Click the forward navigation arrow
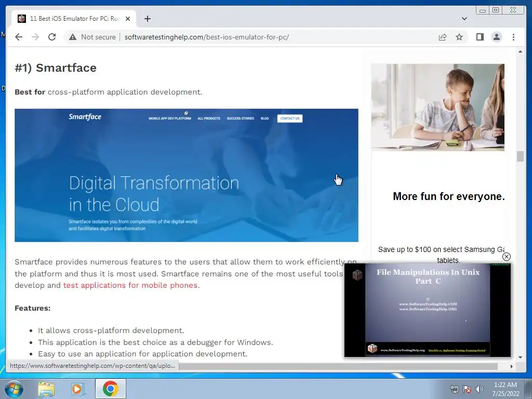The image size is (532, 399). point(35,37)
